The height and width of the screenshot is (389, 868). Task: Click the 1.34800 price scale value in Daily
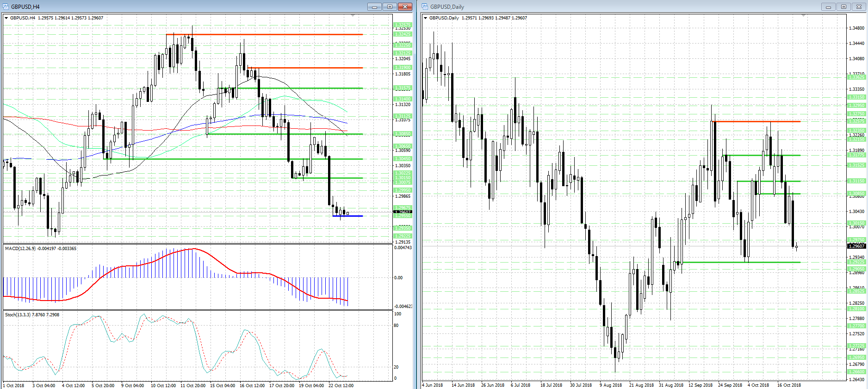pos(856,28)
